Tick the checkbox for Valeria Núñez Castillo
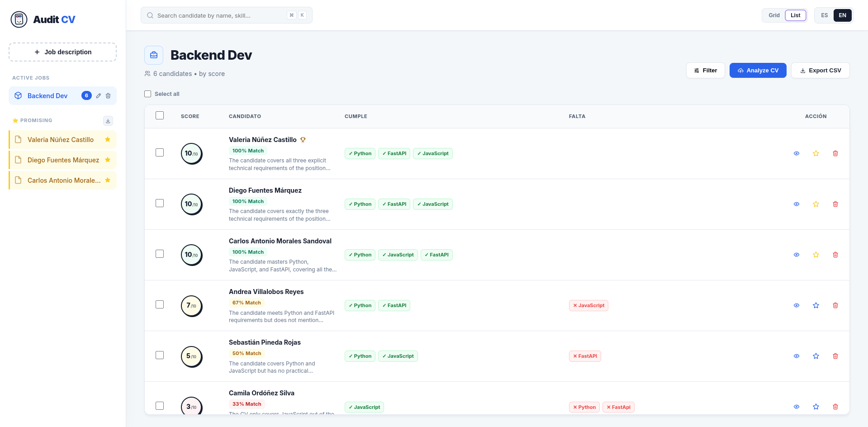The width and height of the screenshot is (868, 427). pos(160,152)
